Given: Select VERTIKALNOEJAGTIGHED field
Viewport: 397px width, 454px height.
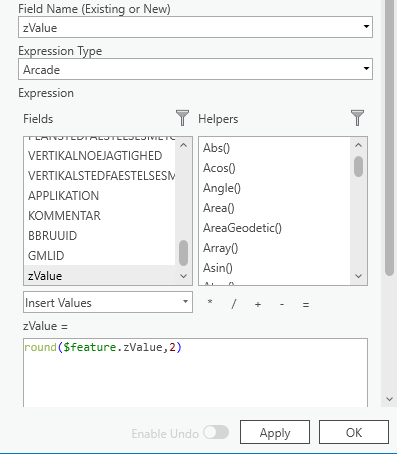Looking at the screenshot, I should point(100,156).
